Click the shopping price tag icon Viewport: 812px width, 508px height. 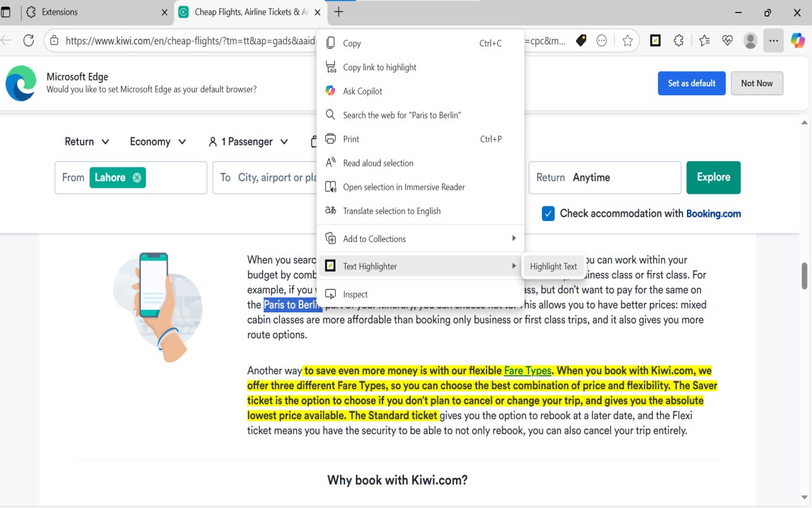coord(581,41)
